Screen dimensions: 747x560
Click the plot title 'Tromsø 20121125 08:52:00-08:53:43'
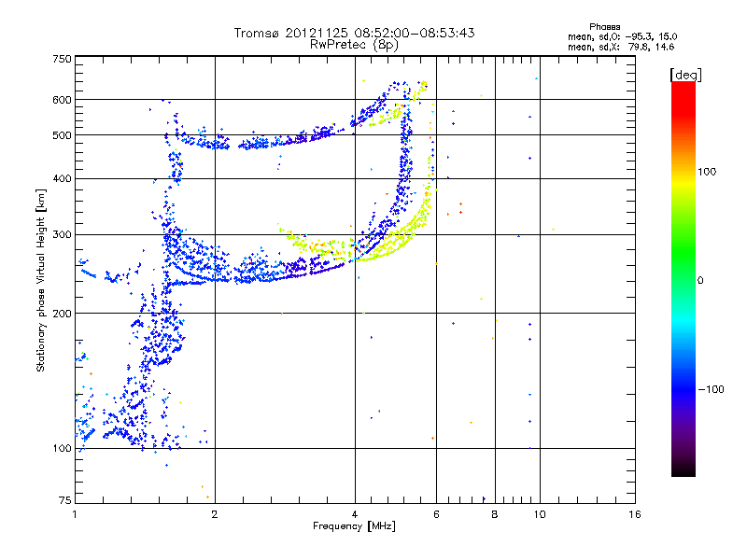point(354,33)
